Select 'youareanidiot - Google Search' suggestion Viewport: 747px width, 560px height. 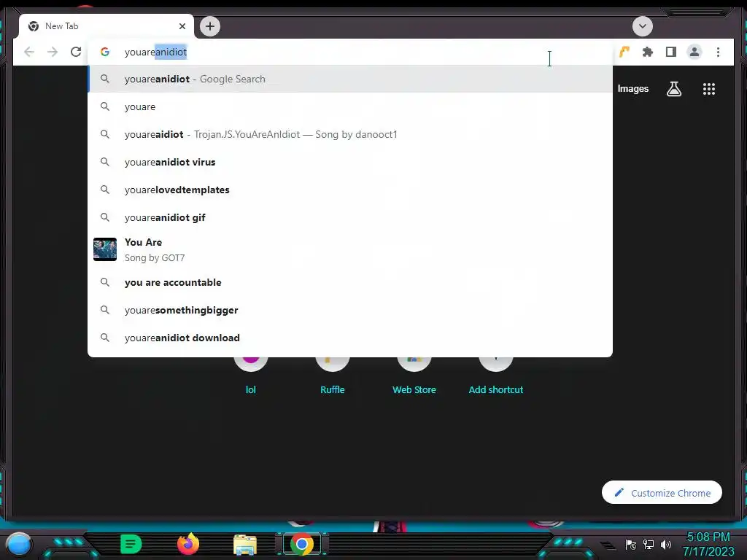(x=350, y=79)
